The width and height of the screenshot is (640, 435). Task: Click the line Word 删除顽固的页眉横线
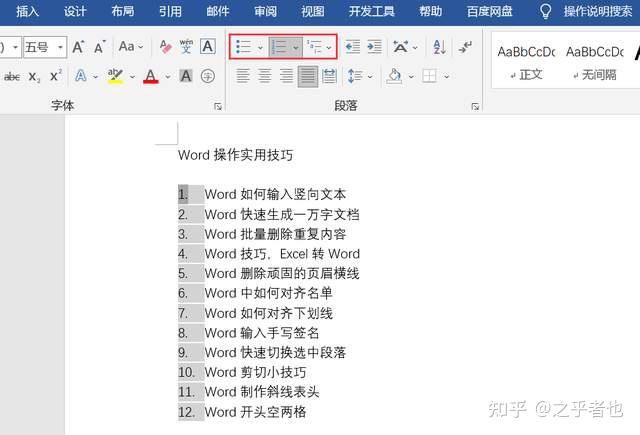pos(282,273)
